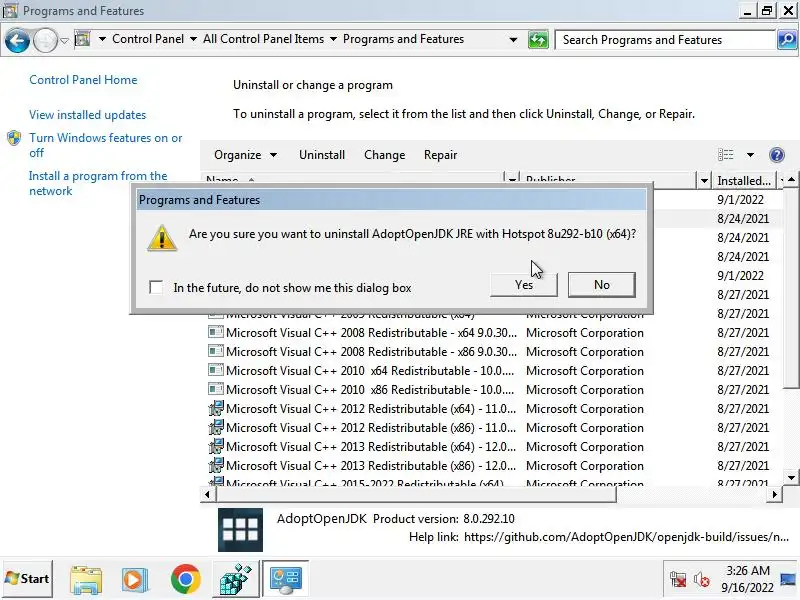Click icon of Visual C++ 2010 x86 entry

(216, 389)
